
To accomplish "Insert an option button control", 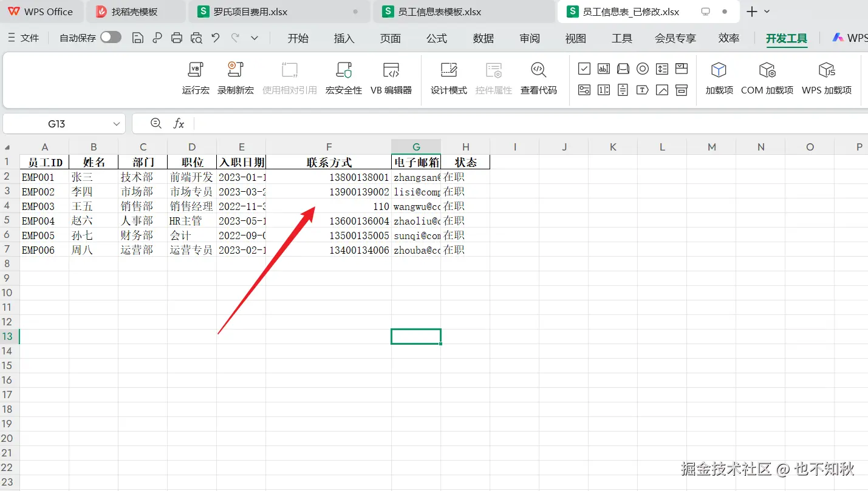I will tap(643, 69).
